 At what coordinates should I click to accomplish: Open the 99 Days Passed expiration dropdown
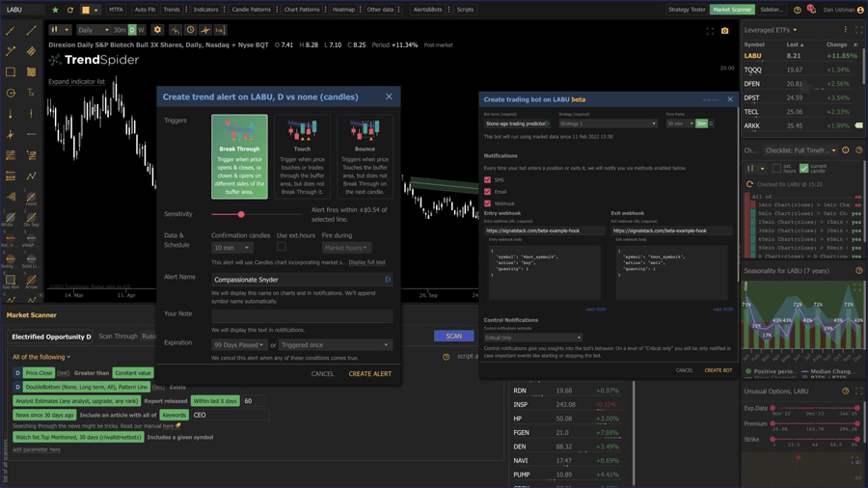pyautogui.click(x=239, y=344)
